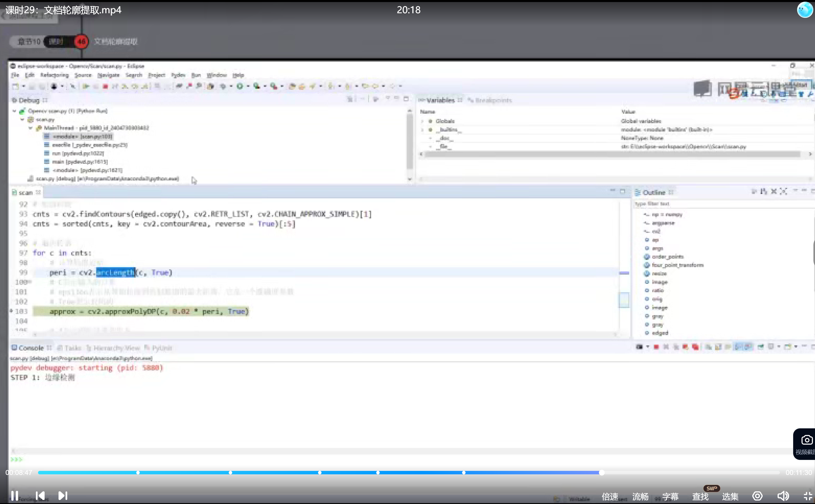Image resolution: width=815 pixels, height=504 pixels.
Task: Maximize the scan editor pane
Action: 623,191
